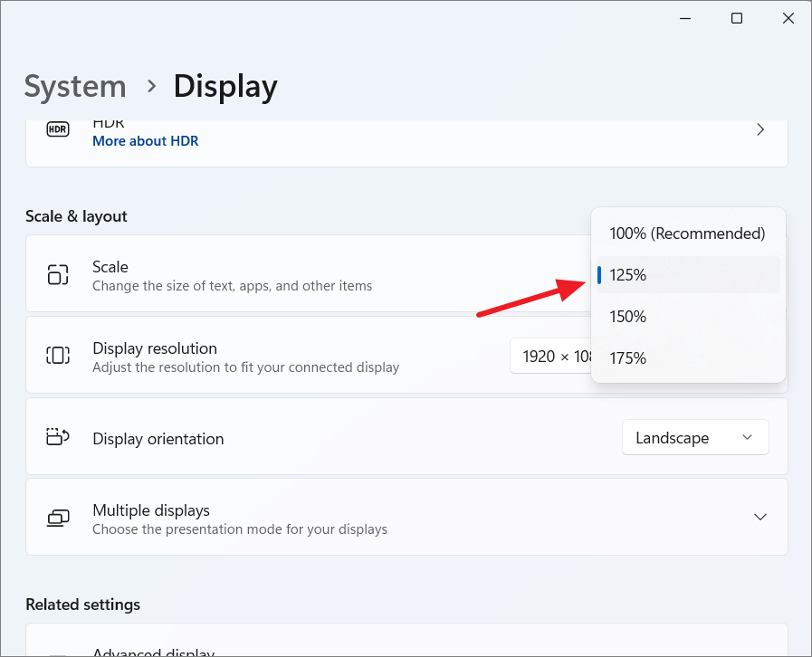Click the Display orientation icon
Viewport: 812px width, 657px height.
(x=58, y=437)
